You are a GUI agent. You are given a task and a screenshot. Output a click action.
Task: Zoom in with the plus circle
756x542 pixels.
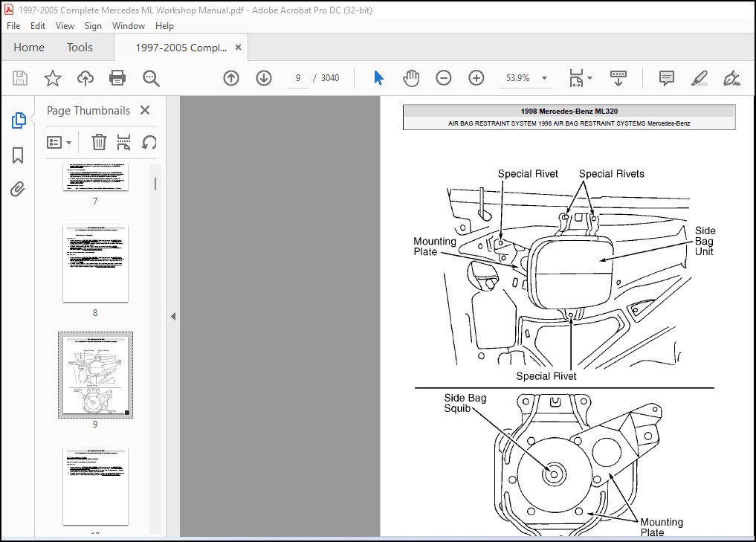[476, 78]
